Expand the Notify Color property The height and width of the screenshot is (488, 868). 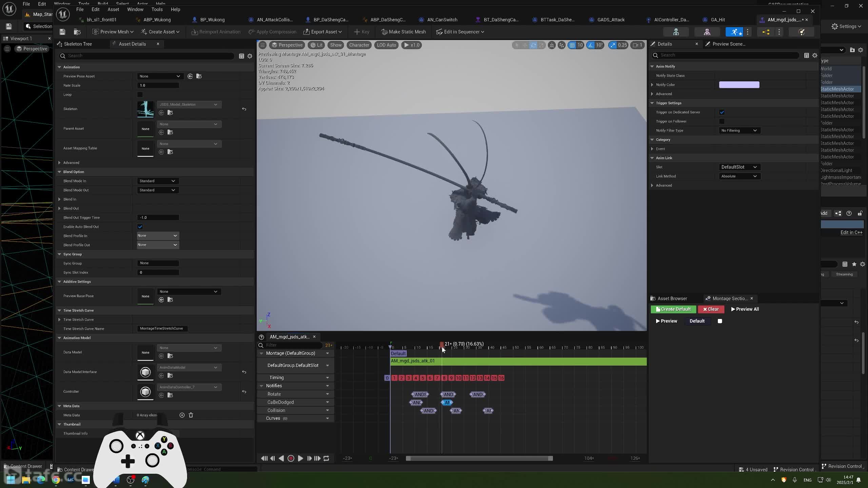coord(652,85)
